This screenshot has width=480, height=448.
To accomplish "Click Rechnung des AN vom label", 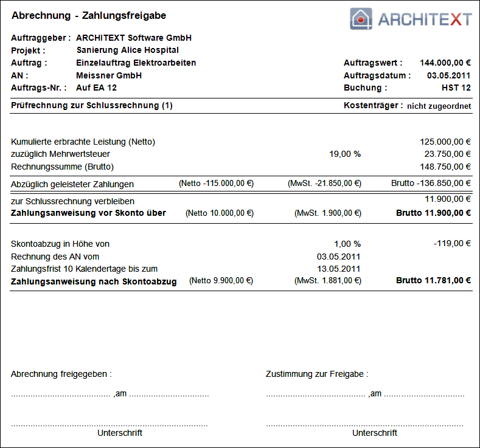I will 55,257.
